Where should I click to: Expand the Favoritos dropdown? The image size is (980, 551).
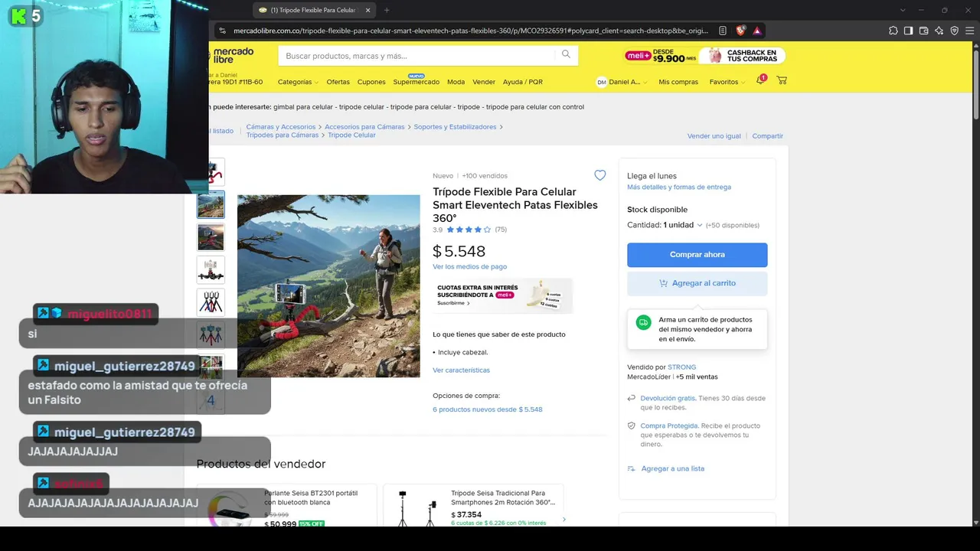pyautogui.click(x=727, y=82)
